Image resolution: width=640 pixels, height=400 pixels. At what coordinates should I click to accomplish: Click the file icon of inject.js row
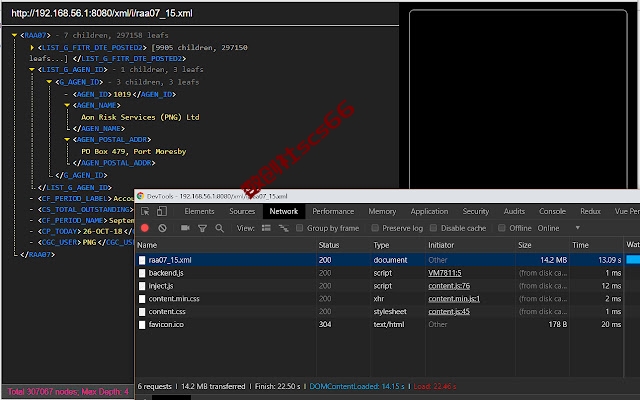click(142, 286)
